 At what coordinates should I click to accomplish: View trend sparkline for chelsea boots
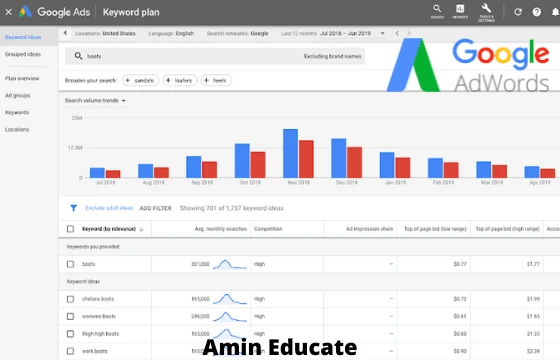230,299
